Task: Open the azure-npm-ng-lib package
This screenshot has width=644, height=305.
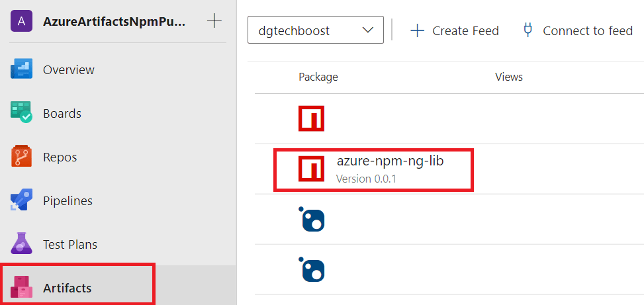Action: click(390, 161)
